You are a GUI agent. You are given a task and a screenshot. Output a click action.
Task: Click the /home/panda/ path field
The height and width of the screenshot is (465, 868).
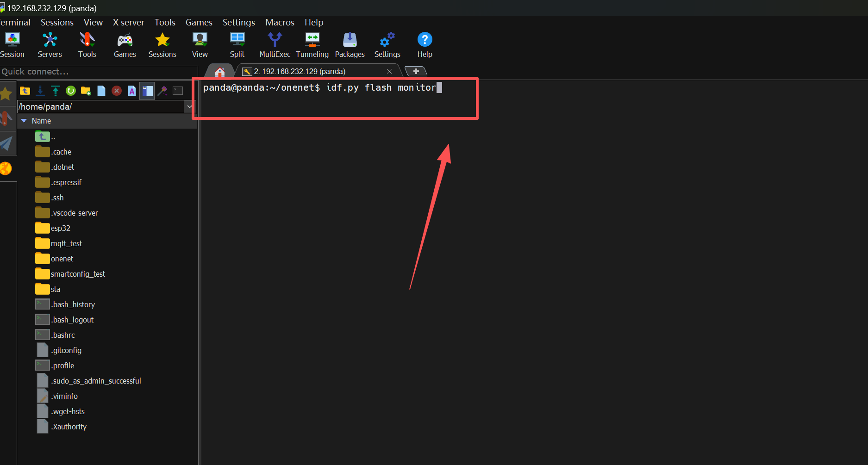pos(101,106)
